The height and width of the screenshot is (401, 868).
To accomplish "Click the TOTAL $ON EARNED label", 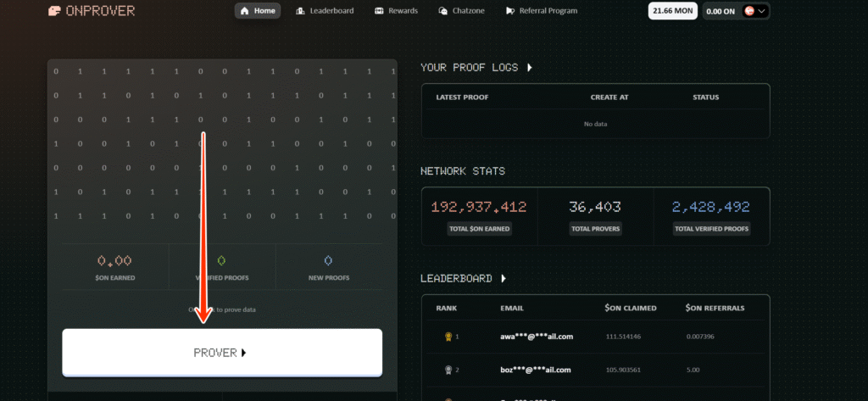I will tap(480, 228).
